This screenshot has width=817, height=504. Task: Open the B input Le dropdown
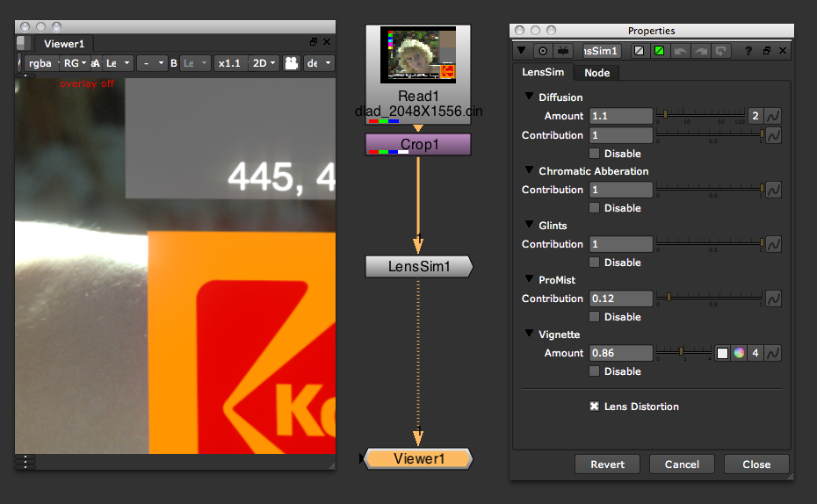point(195,63)
